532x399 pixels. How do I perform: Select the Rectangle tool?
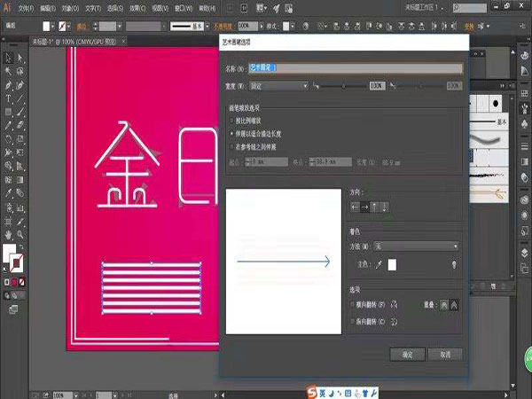point(8,112)
